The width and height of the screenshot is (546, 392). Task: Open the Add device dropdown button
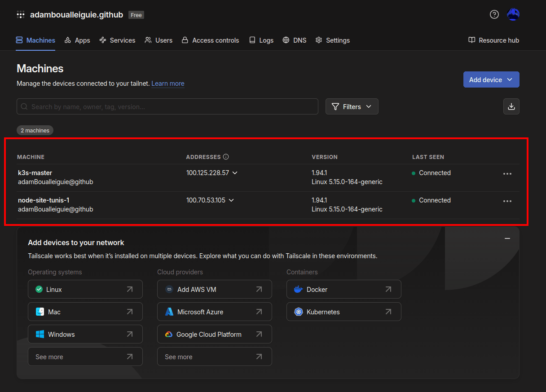click(491, 79)
